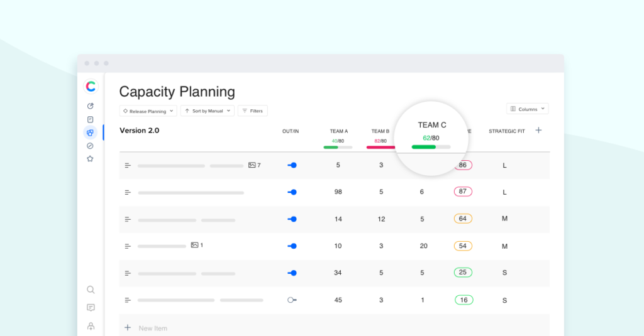Image resolution: width=644 pixels, height=336 pixels.
Task: Open the chat feedback icon in sidebar
Action: 91,308
